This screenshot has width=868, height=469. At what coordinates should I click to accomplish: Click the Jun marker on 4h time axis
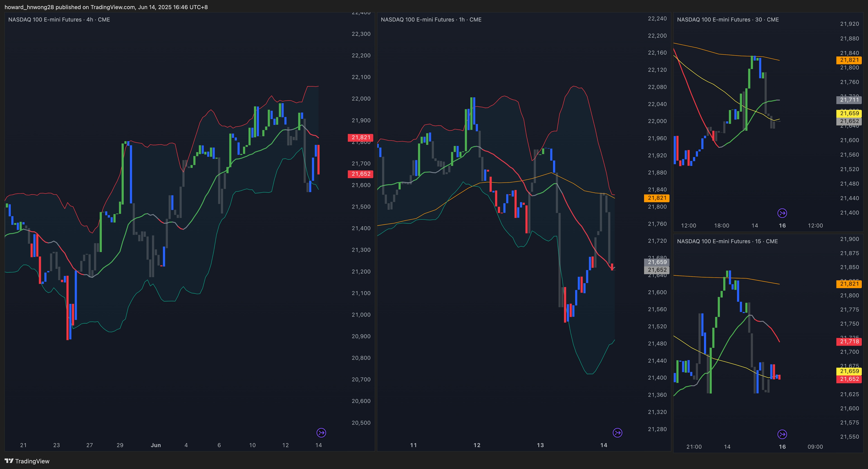pos(156,445)
